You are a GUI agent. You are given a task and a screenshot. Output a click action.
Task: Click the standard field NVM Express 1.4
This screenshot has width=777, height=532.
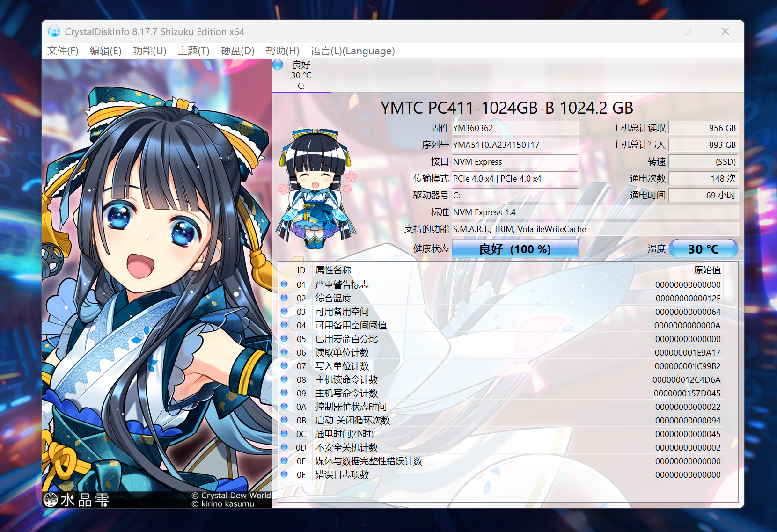[x=595, y=212]
